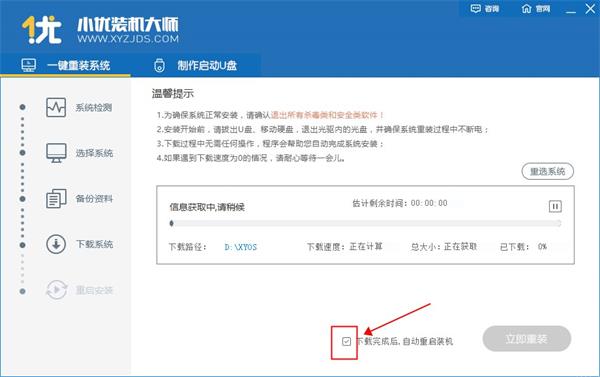Click the 重选系统 button
Image resolution: width=600 pixels, height=377 pixels.
[548, 171]
